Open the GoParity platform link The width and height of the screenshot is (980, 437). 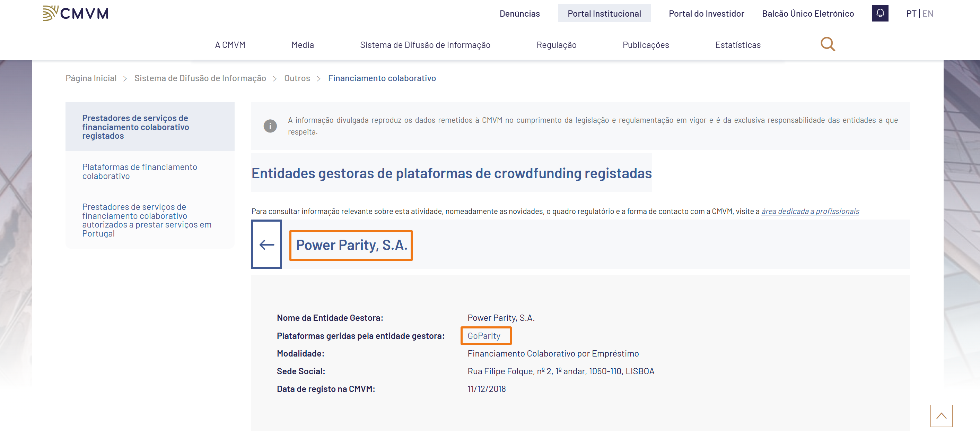pyautogui.click(x=484, y=336)
